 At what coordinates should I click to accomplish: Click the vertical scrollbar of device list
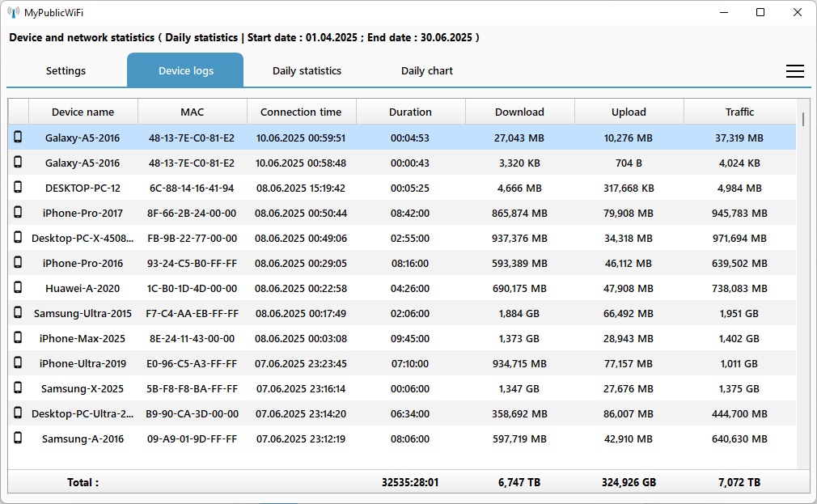[x=802, y=283]
